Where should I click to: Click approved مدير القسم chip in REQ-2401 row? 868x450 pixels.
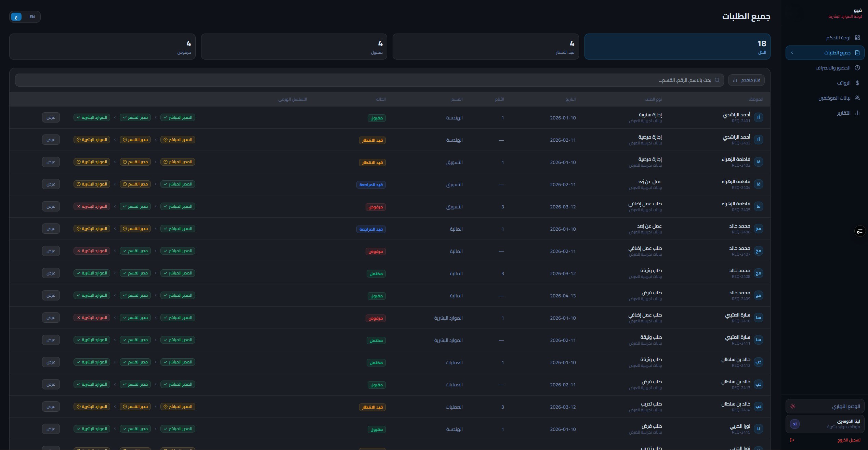point(135,117)
